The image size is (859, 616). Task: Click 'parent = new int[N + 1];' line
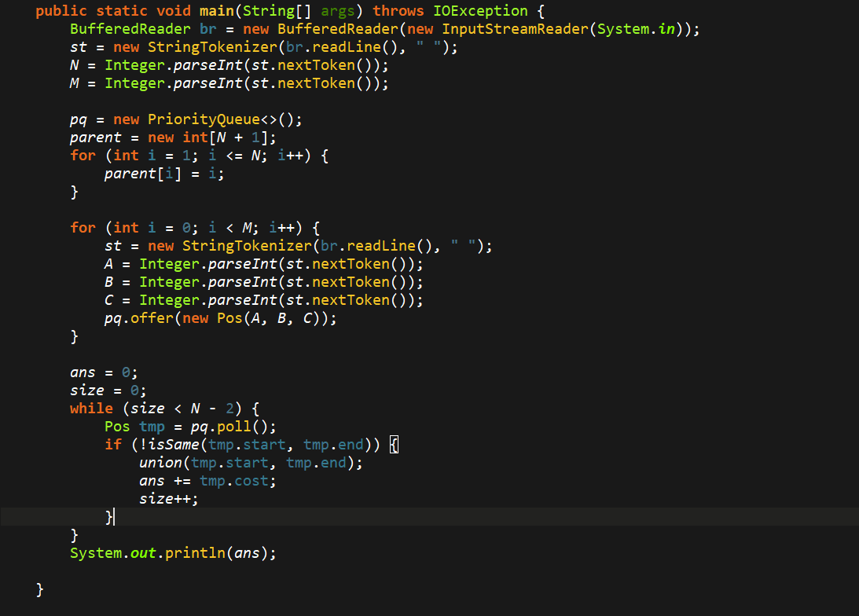click(x=173, y=137)
